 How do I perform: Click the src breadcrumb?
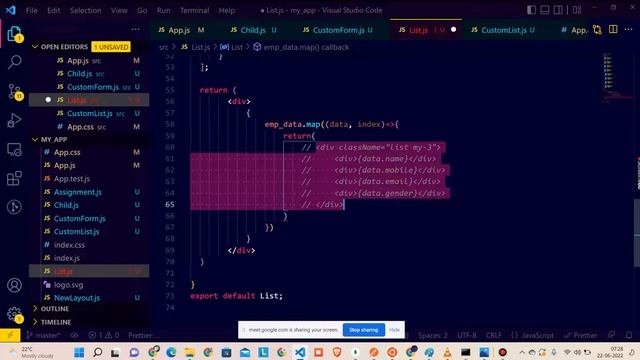pos(164,47)
